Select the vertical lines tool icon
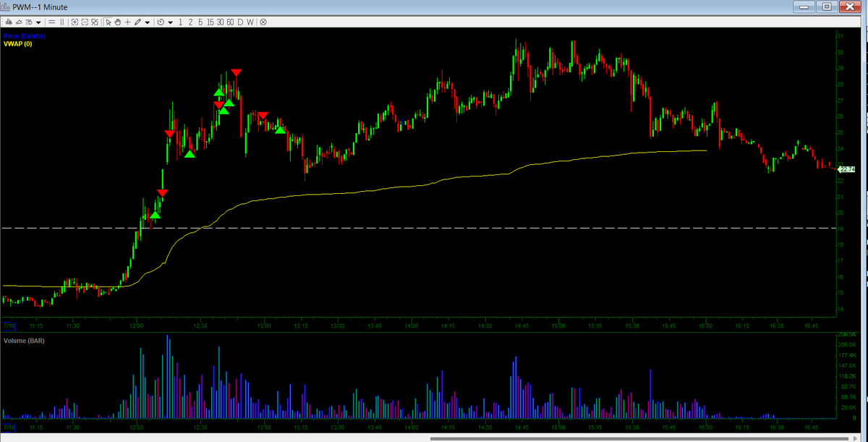 (x=62, y=22)
